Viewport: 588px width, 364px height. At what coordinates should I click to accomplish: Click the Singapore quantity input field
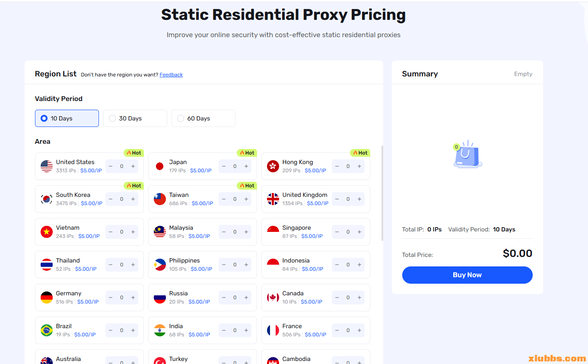(348, 232)
